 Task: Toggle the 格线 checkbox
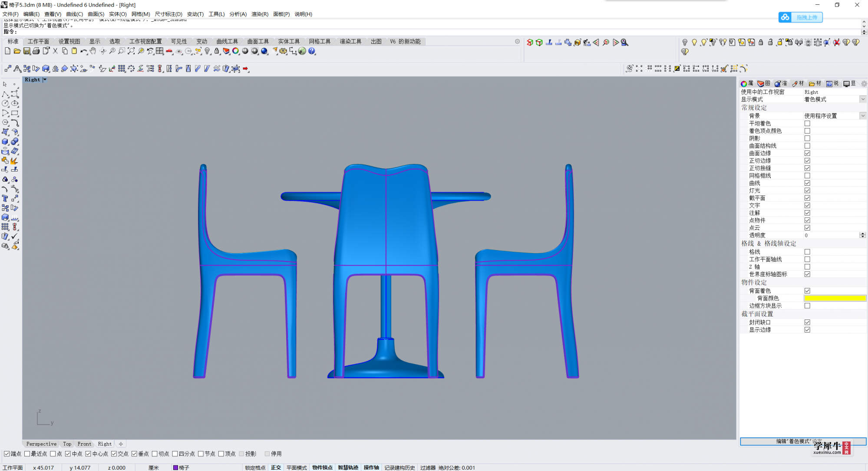coord(807,252)
